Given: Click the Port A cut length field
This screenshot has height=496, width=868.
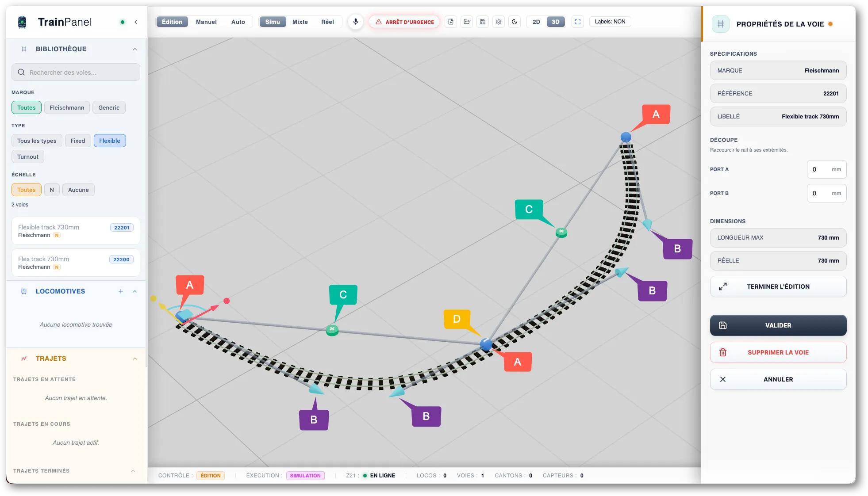Looking at the screenshot, I should point(826,169).
